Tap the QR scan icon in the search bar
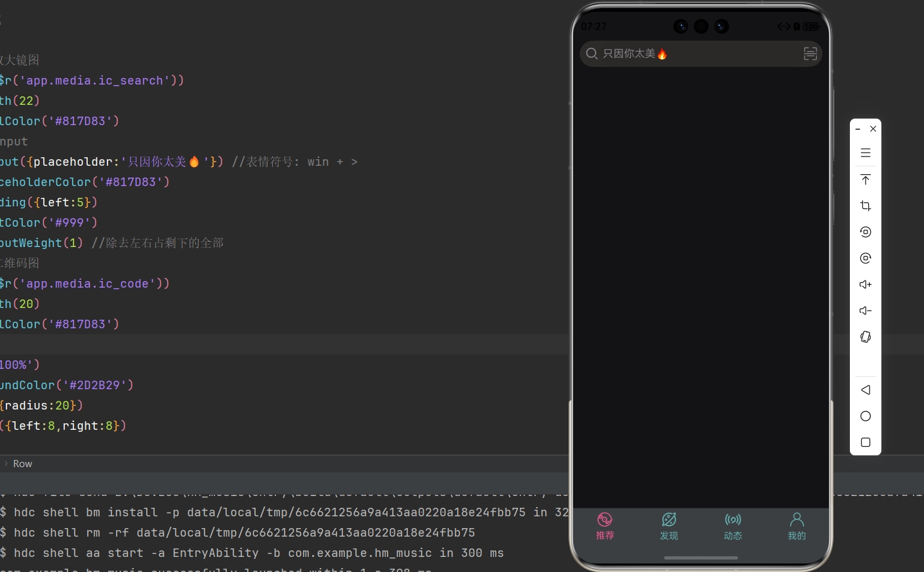This screenshot has height=572, width=924. (x=810, y=54)
